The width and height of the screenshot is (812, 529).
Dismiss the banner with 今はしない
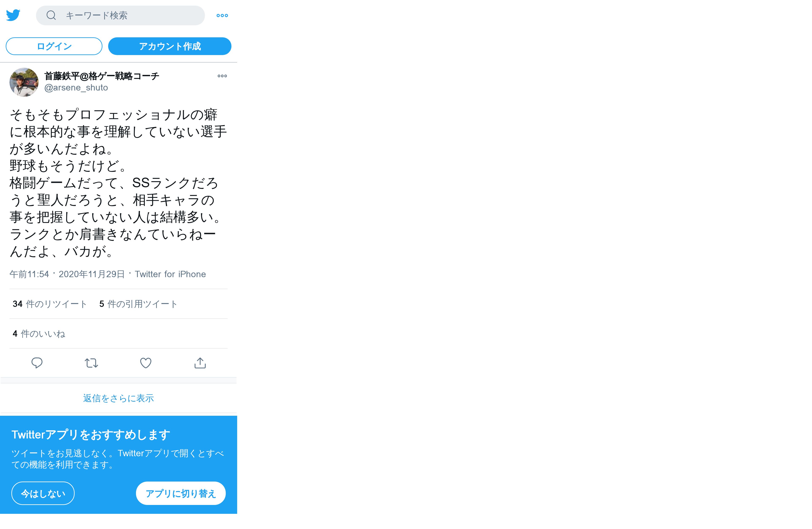tap(43, 494)
